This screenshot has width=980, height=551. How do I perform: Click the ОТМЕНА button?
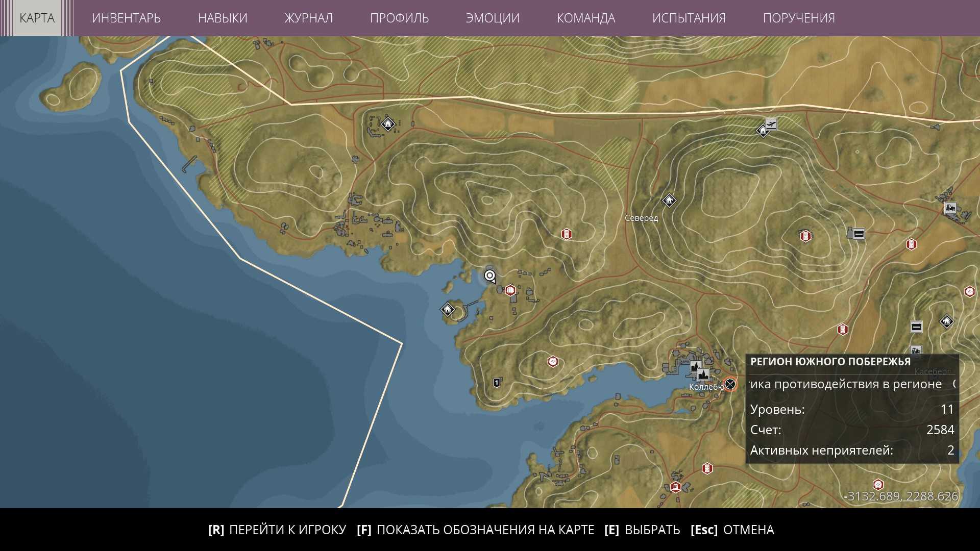(x=732, y=530)
